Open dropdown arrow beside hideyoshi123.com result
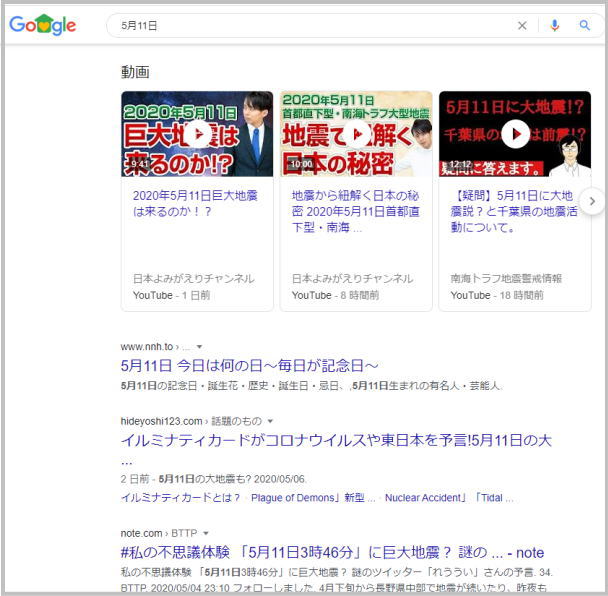This screenshot has height=596, width=608. pyautogui.click(x=270, y=422)
